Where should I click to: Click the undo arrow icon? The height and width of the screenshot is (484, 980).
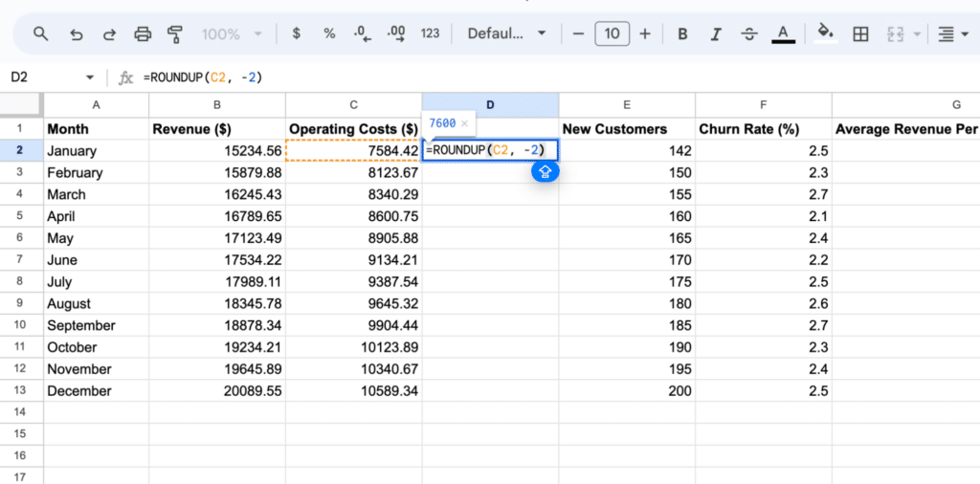click(77, 33)
